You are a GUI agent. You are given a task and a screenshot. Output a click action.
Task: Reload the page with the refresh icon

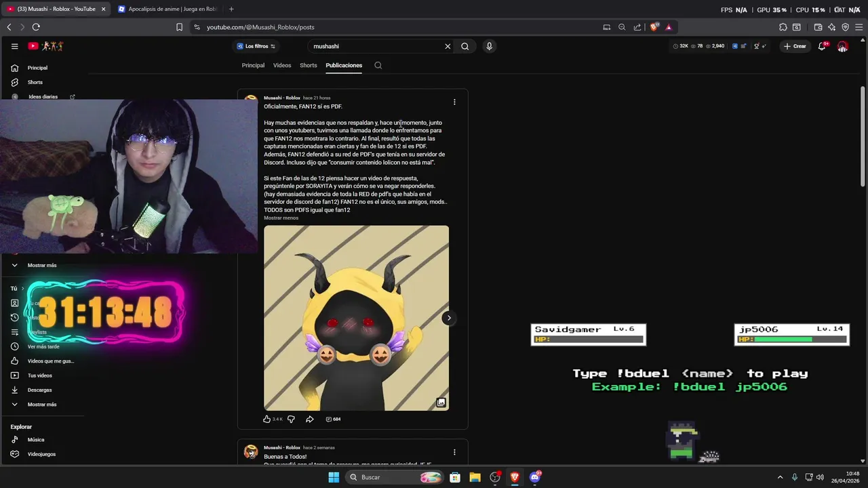coord(36,27)
